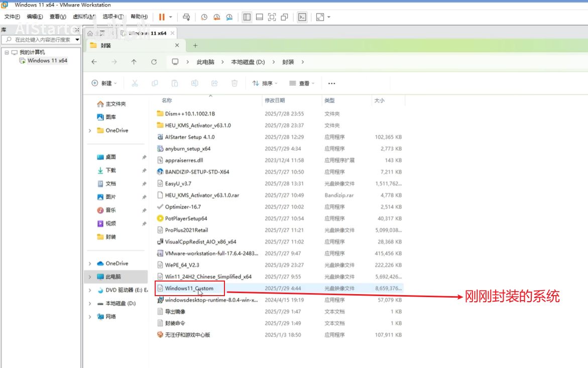Open the 虚拟机 menu
Viewport: 588px width, 368px height.
84,17
